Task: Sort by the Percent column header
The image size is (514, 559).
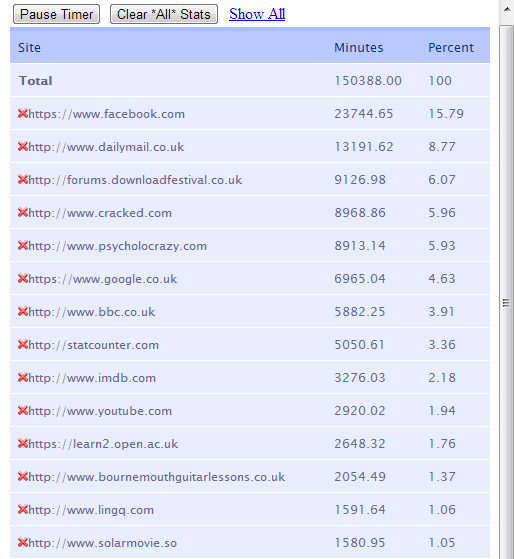Action: 451,47
